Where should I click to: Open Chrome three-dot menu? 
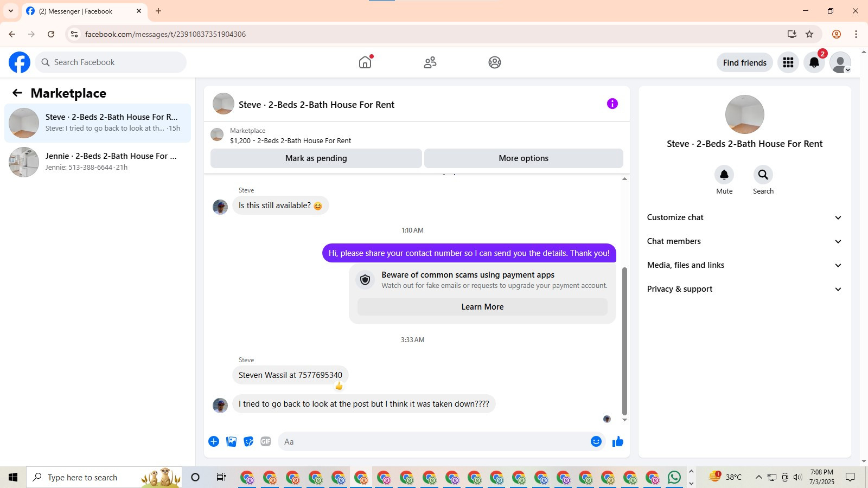tap(856, 34)
